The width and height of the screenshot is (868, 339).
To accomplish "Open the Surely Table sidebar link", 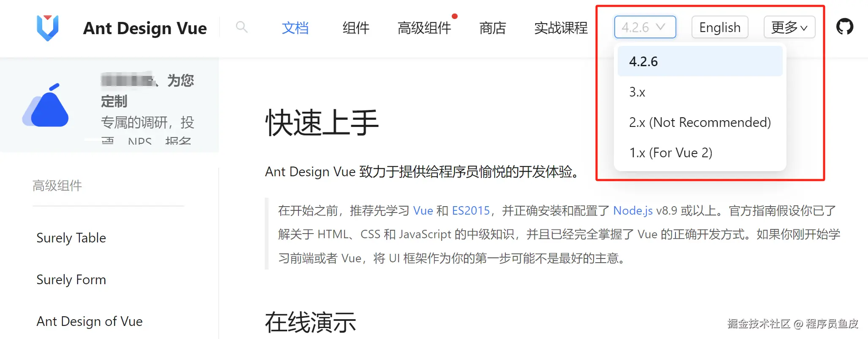I will point(71,238).
